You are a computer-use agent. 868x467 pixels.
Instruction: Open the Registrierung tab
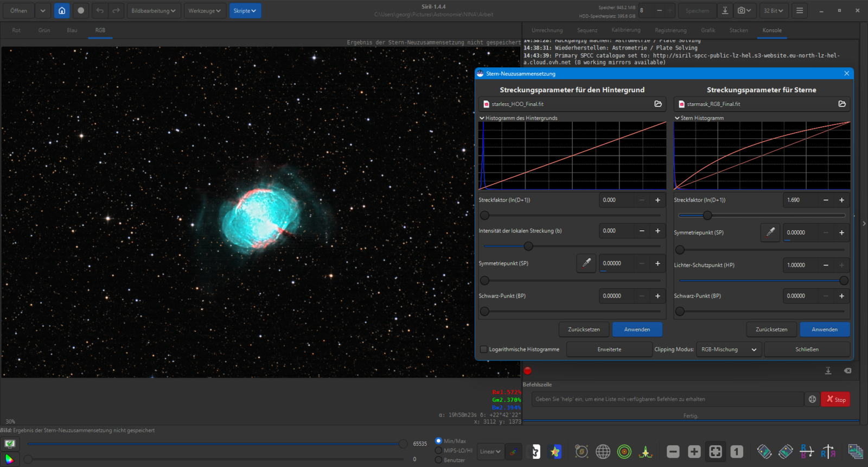click(x=671, y=30)
